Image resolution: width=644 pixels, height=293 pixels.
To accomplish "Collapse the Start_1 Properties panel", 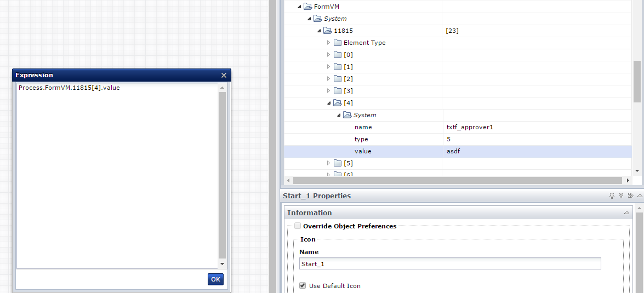I will coord(640,196).
